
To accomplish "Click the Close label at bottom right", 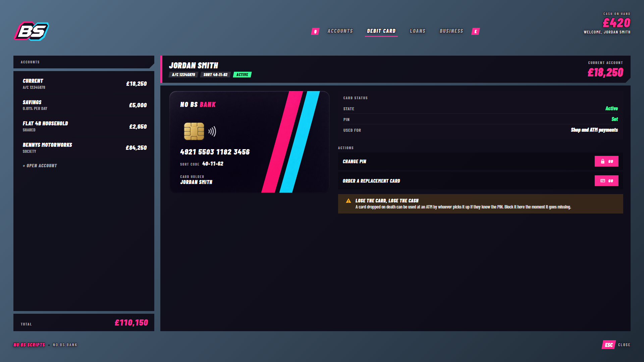I will click(x=624, y=345).
